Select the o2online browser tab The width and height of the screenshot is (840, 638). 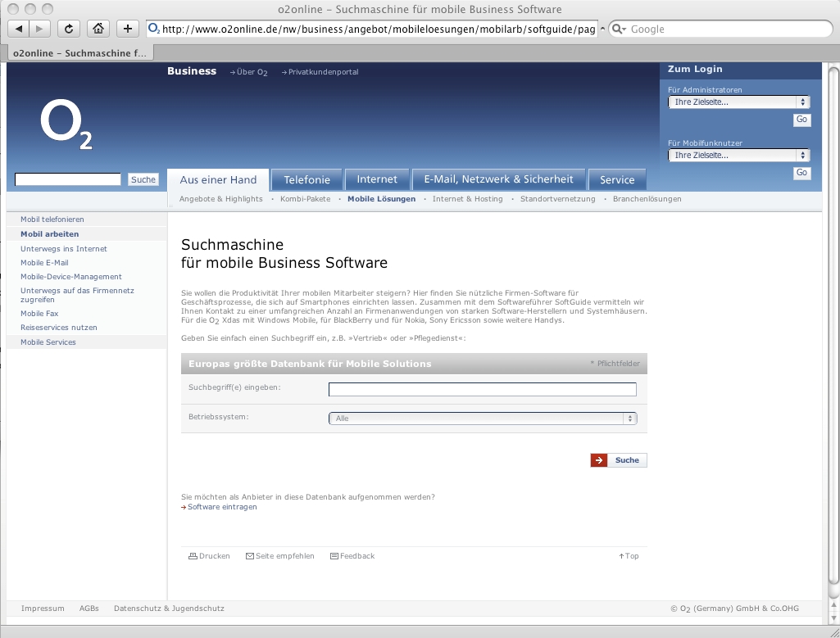point(79,53)
